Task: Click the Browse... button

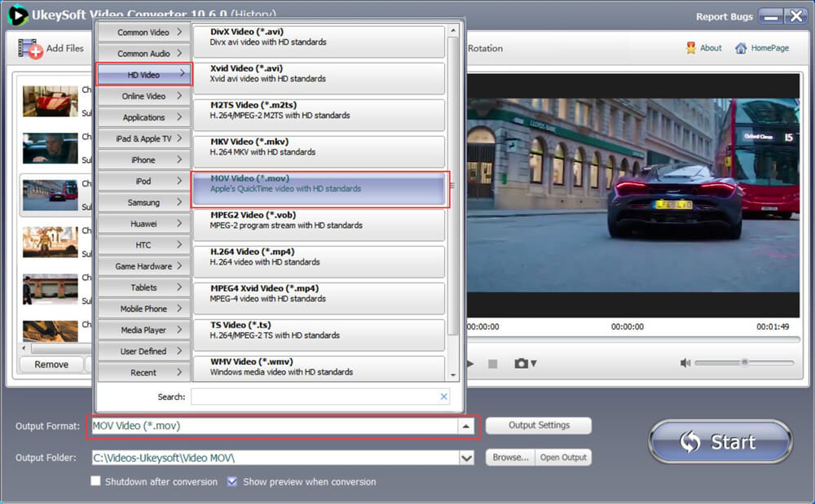Action: coord(510,458)
